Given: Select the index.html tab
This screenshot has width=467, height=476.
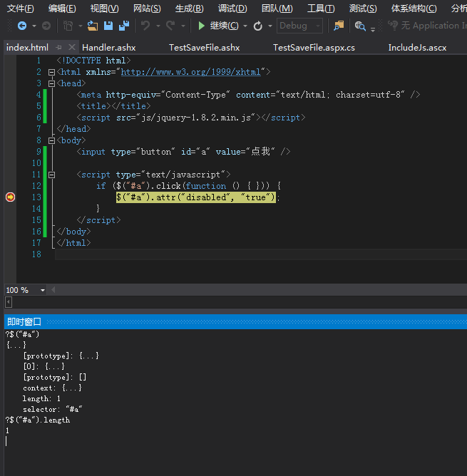Looking at the screenshot, I should [x=27, y=48].
